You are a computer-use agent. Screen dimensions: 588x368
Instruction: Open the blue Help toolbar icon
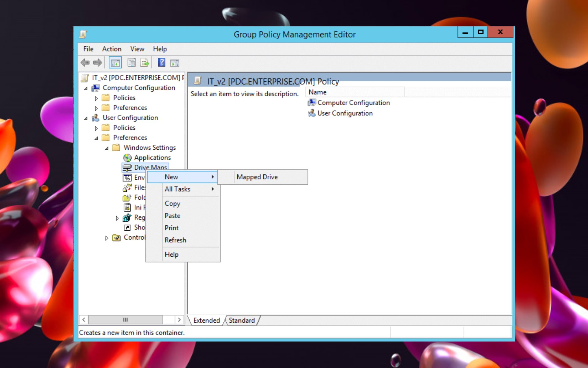coord(162,63)
